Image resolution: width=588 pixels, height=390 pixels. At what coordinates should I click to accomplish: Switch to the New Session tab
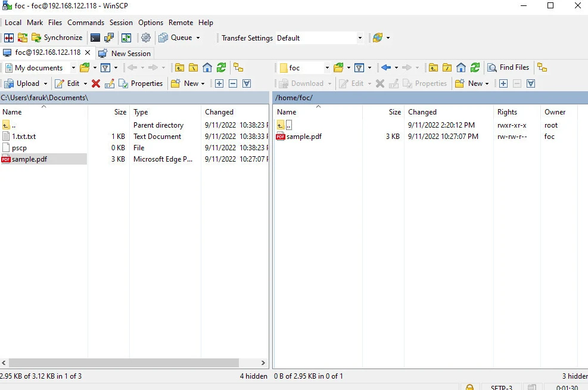pos(125,53)
